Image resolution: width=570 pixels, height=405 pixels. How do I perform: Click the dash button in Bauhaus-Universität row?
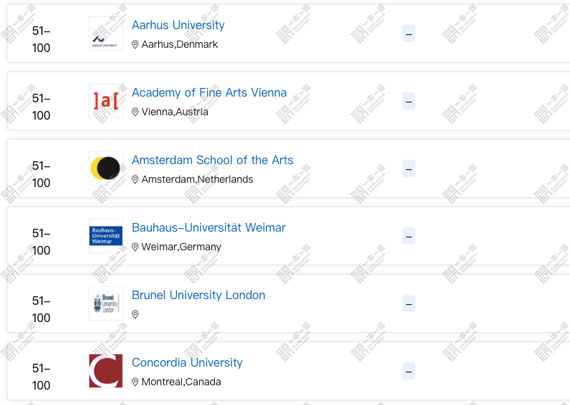click(409, 236)
